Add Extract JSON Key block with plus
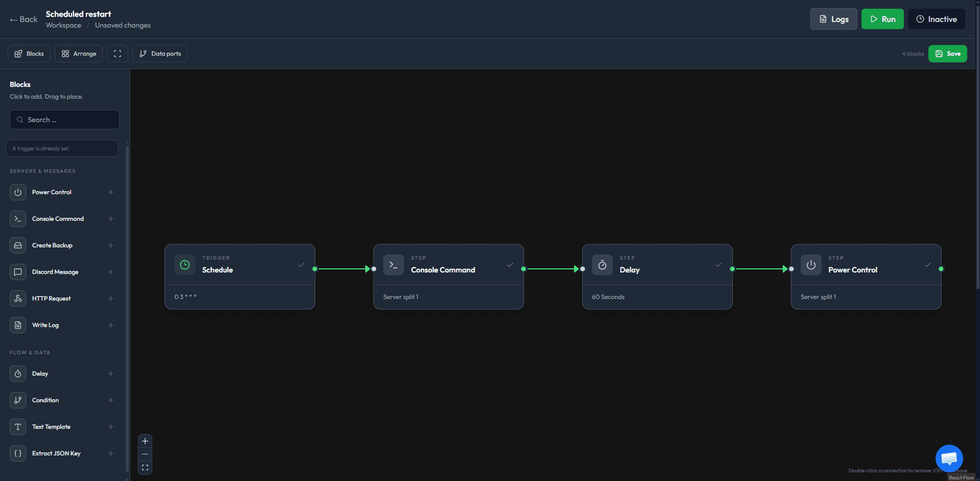This screenshot has width=980, height=481. point(111,453)
